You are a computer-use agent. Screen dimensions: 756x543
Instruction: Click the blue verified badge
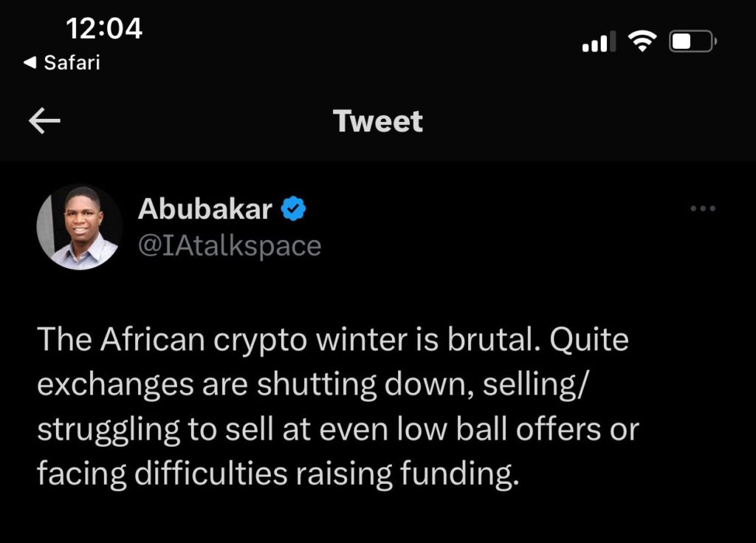[295, 211]
